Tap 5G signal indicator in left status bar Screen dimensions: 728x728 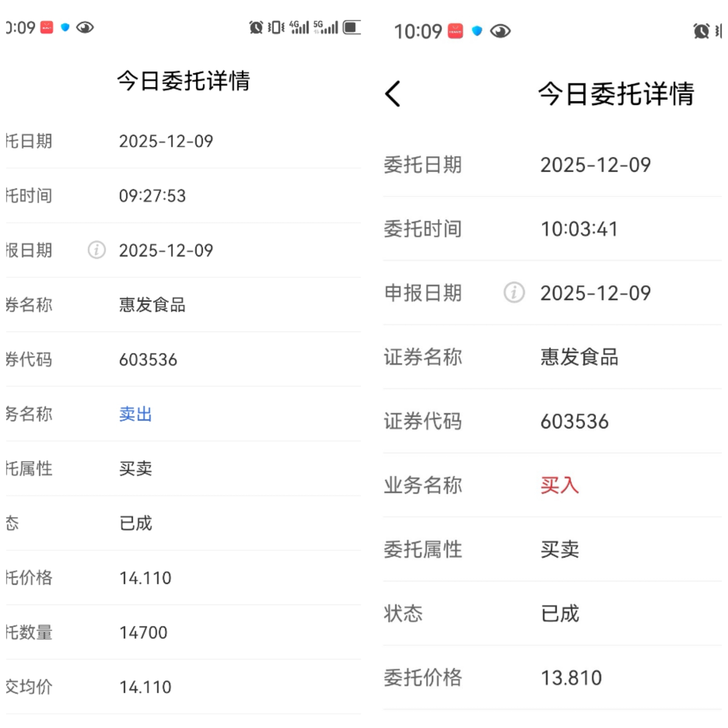(326, 28)
